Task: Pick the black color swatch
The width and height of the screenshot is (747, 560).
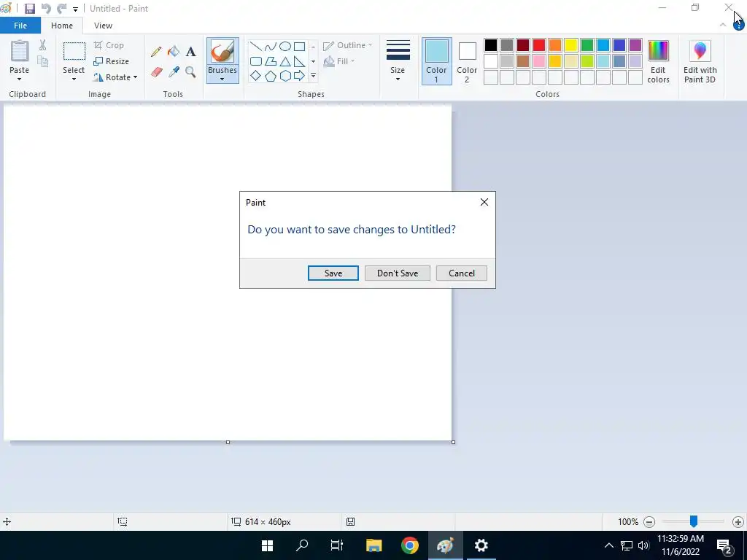Action: coord(491,45)
